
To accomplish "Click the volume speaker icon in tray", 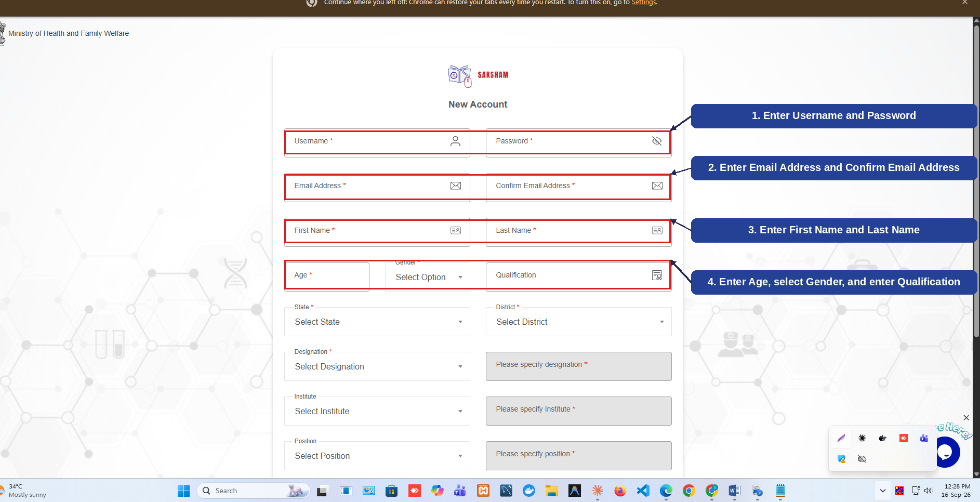I will (x=928, y=491).
